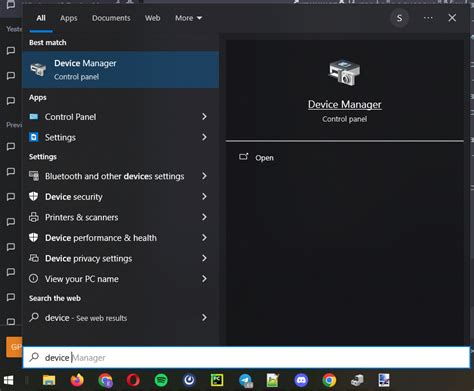
Task: Click the Open action in preview pane
Action: [x=257, y=157]
